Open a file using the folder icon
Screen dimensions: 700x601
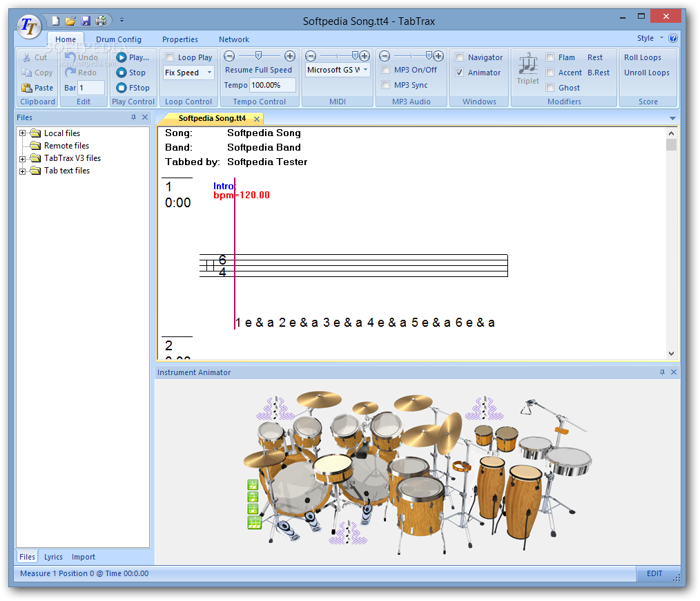[70, 21]
